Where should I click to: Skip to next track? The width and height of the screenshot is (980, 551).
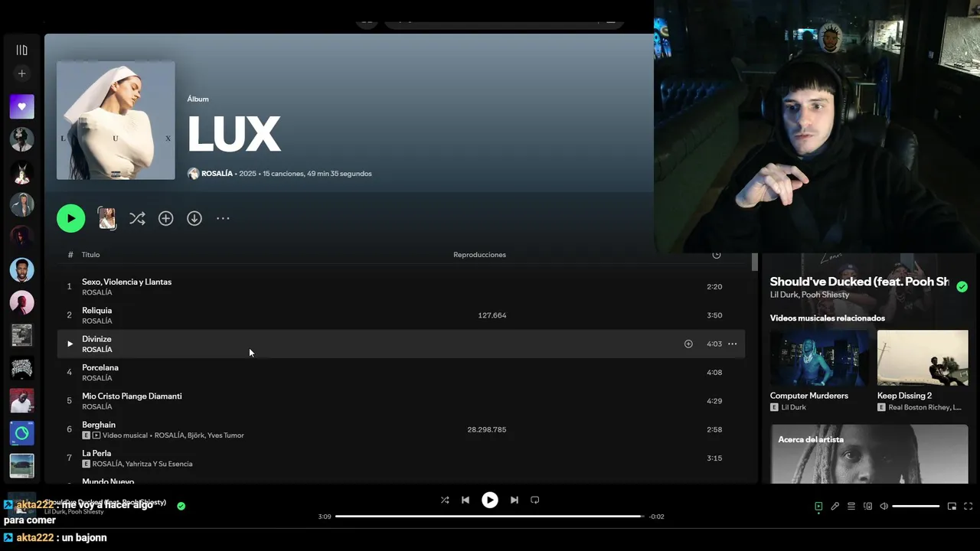(514, 500)
